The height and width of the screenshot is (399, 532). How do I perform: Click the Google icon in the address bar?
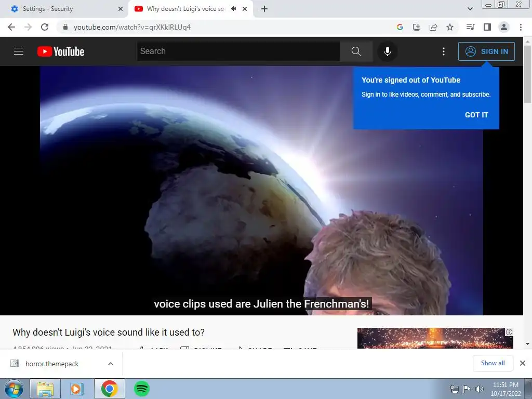click(400, 27)
